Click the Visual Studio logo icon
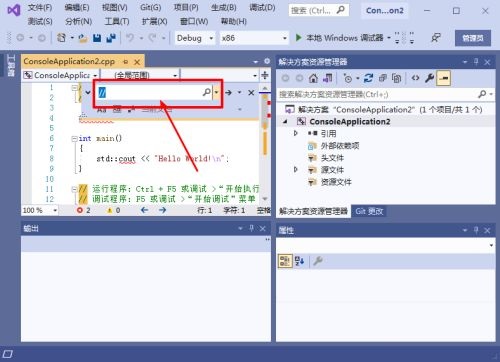The height and width of the screenshot is (362, 500). click(14, 11)
